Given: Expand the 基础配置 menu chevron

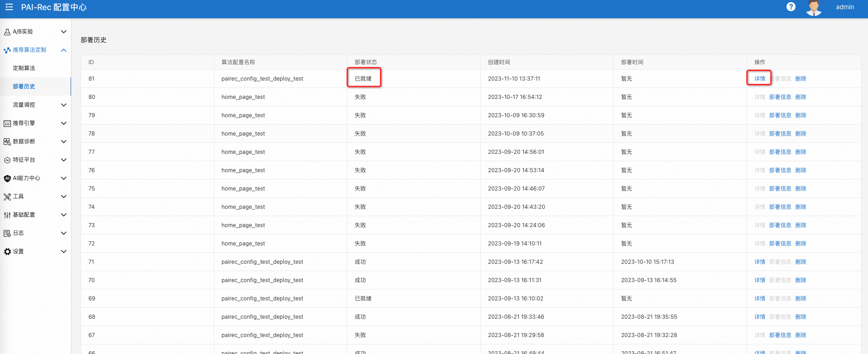Looking at the screenshot, I should [x=64, y=215].
